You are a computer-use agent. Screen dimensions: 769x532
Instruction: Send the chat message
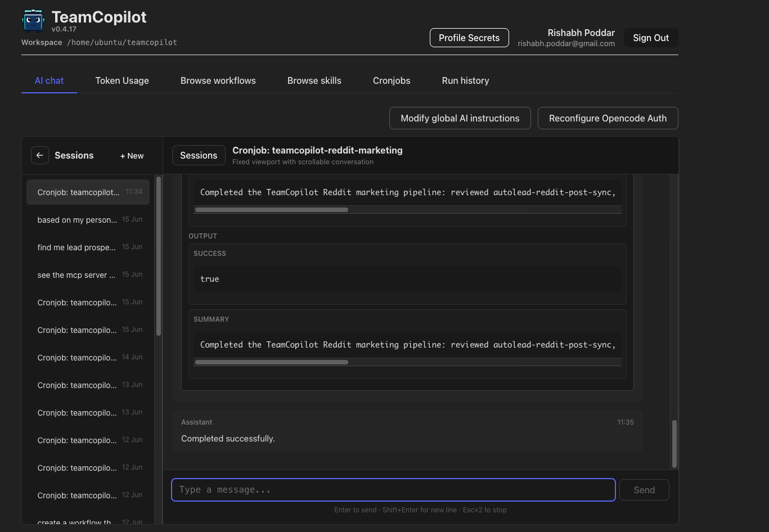click(x=644, y=490)
